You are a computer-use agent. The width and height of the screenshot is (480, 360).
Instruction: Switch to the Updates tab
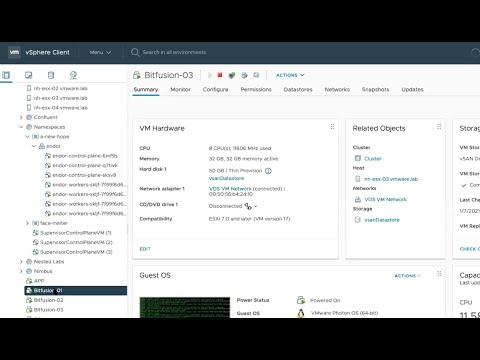[412, 90]
